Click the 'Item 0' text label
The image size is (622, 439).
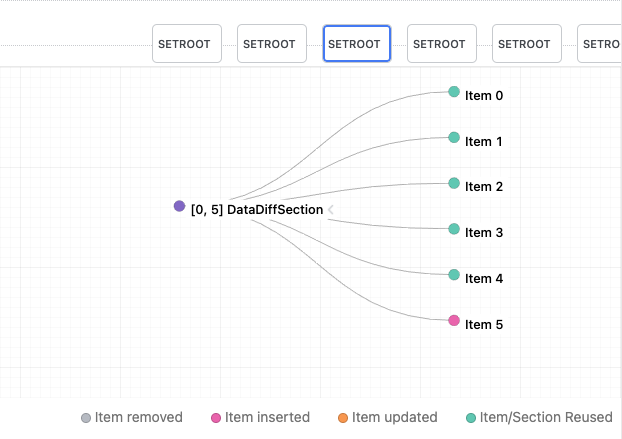click(x=484, y=96)
